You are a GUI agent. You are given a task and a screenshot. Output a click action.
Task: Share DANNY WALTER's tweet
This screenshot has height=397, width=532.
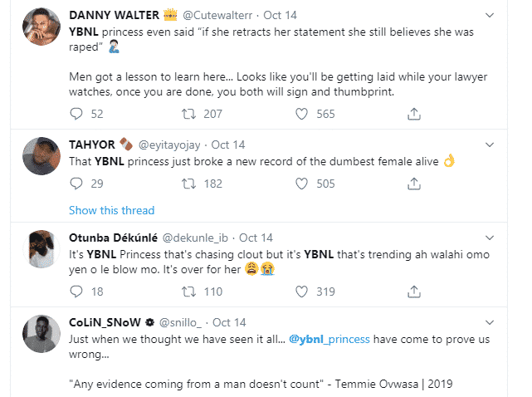(412, 114)
